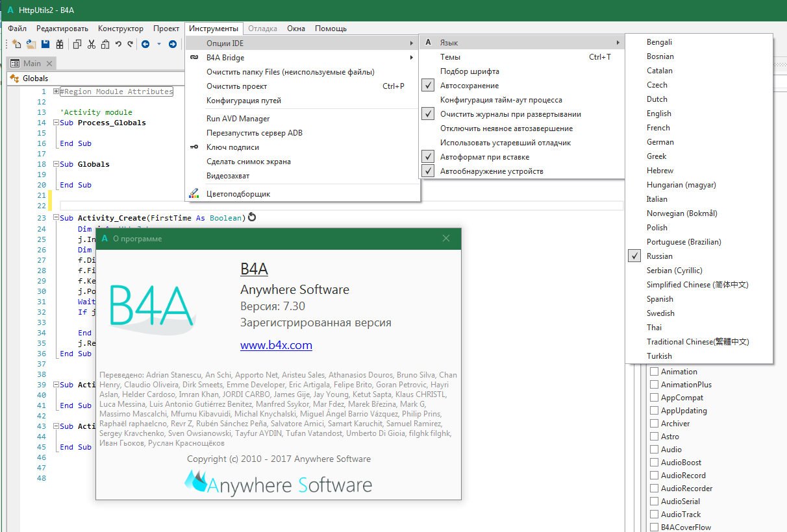Collapse the Sub block starting on line 43

tap(56, 426)
